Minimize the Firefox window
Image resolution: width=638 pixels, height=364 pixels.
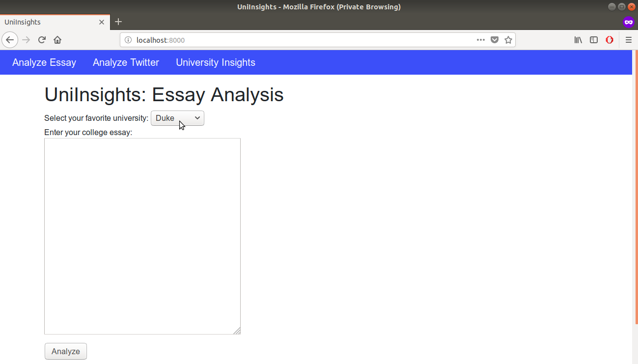click(x=611, y=7)
